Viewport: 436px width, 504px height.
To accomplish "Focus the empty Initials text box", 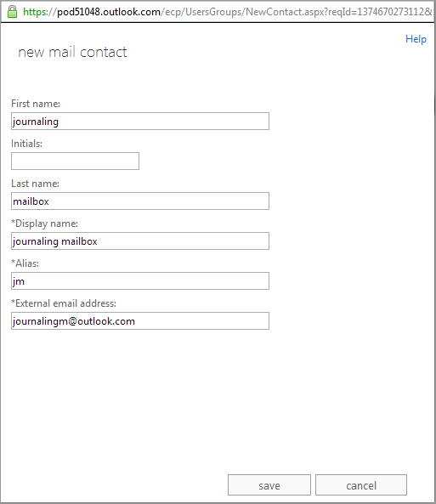I will 76,161.
